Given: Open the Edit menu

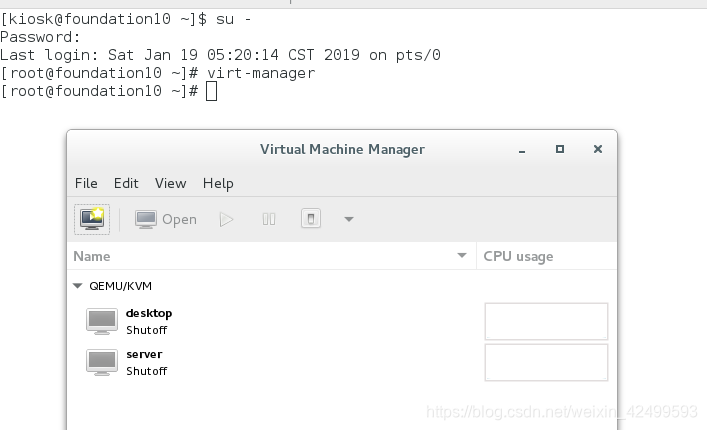Looking at the screenshot, I should (126, 183).
